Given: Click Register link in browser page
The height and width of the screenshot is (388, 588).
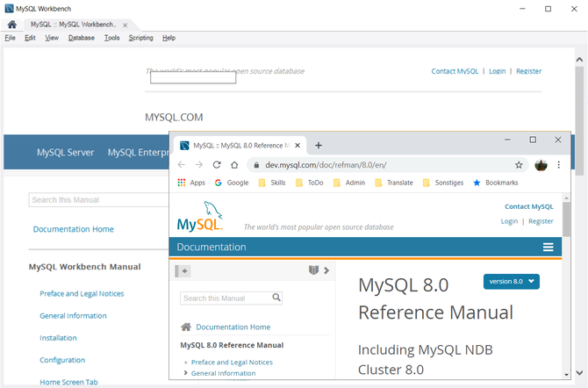Looking at the screenshot, I should click(541, 221).
